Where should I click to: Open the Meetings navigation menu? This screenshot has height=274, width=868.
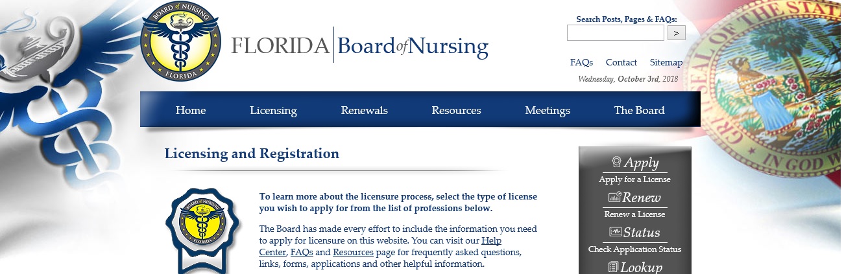548,110
